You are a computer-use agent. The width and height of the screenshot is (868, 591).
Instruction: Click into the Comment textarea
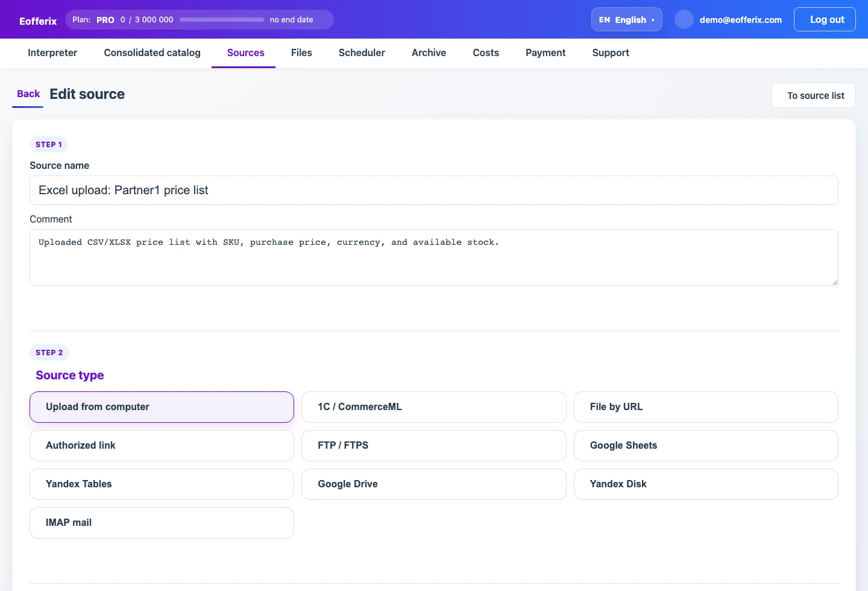point(434,258)
